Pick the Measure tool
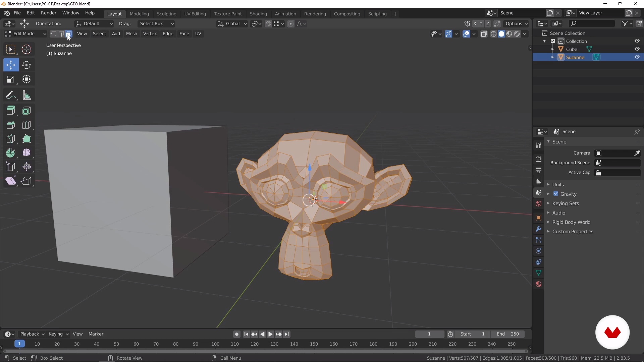This screenshot has width=644, height=362. (x=26, y=96)
